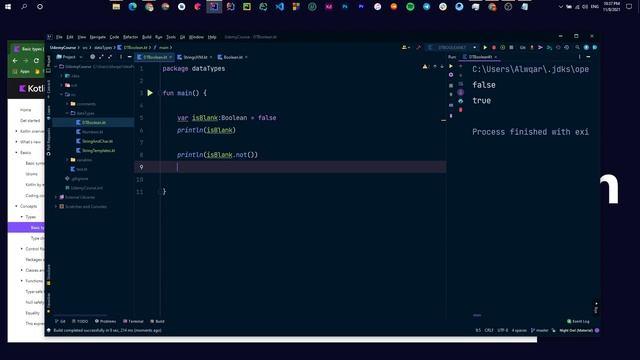Open the user account icon menu
Screen dimensions: 640x360
[405, 48]
